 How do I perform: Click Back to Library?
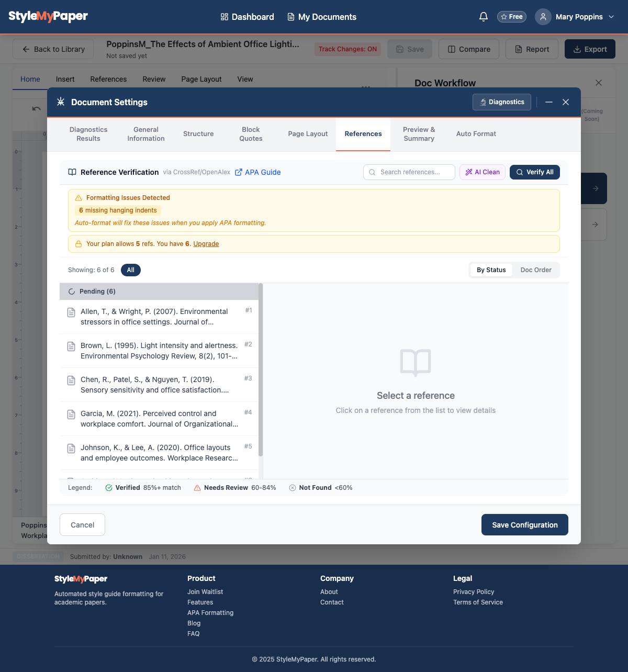tap(53, 49)
